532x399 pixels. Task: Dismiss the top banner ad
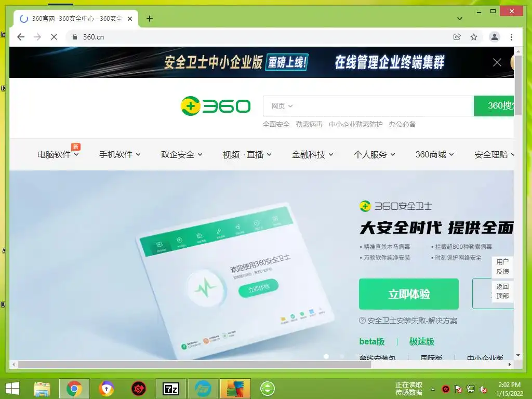(x=497, y=62)
